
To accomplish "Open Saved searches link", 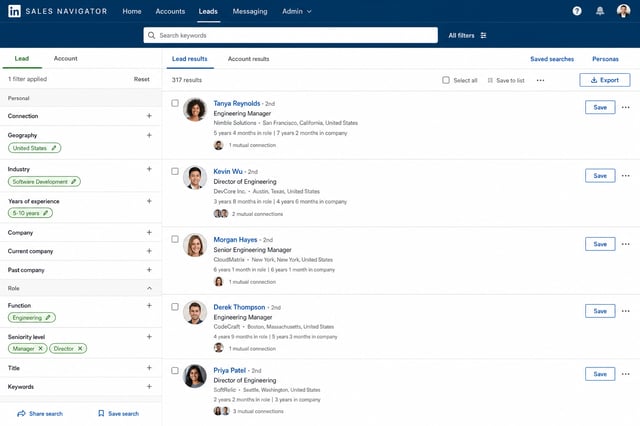I will pos(552,59).
